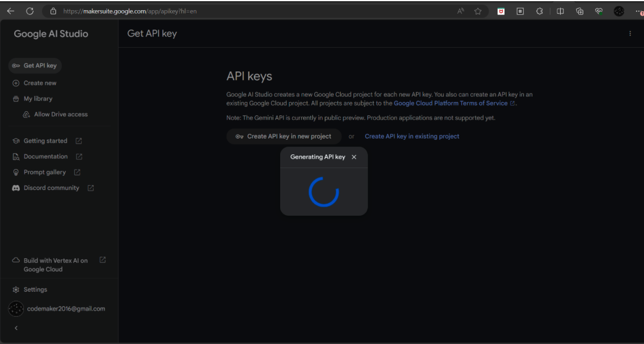Toggle split screen browser icon
This screenshot has width=644, height=344.
560,11
